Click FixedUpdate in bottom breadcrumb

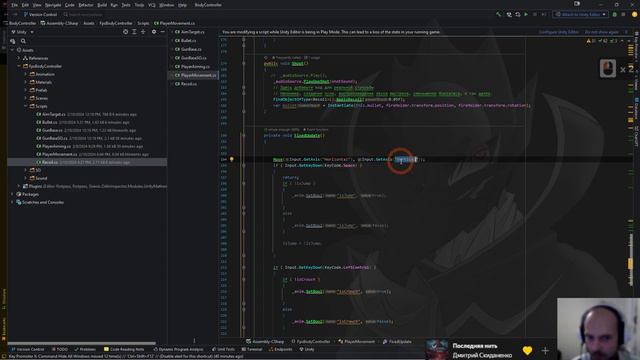(x=398, y=342)
